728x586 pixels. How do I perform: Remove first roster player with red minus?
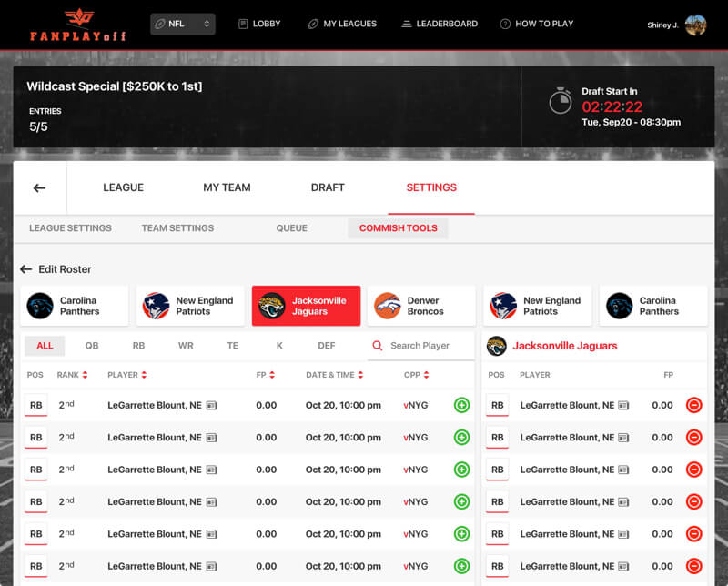pos(693,405)
